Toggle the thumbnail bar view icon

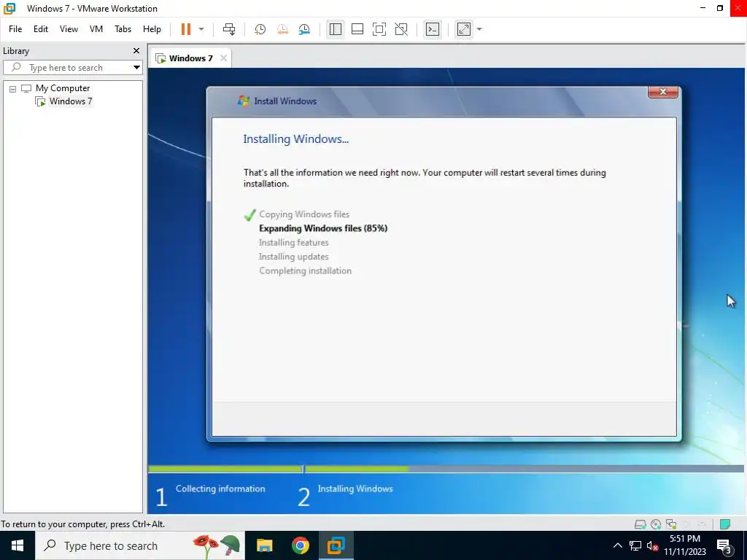[x=357, y=29]
